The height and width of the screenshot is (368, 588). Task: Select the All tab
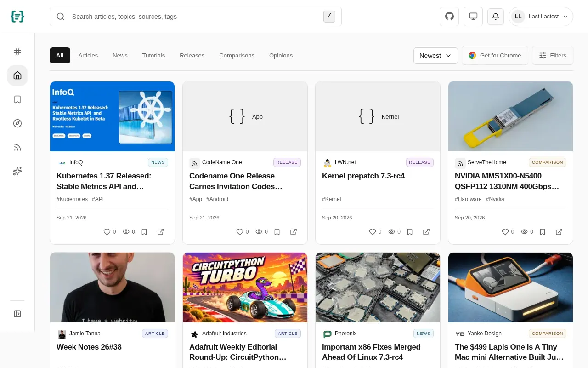60,56
